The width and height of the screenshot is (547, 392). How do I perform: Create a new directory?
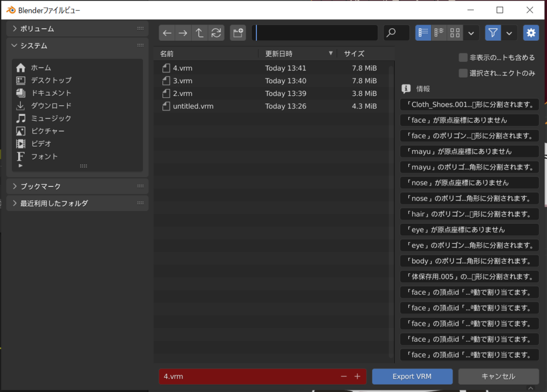click(238, 33)
